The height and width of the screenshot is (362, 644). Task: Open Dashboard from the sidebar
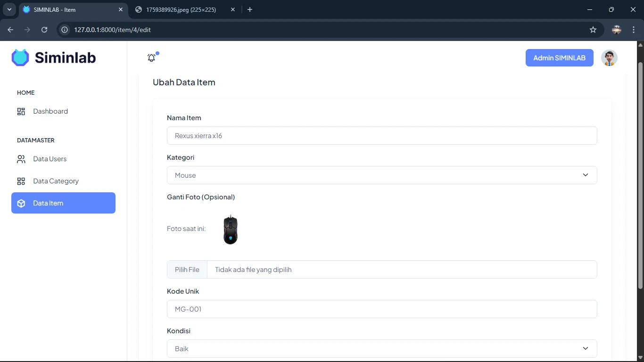(50, 112)
